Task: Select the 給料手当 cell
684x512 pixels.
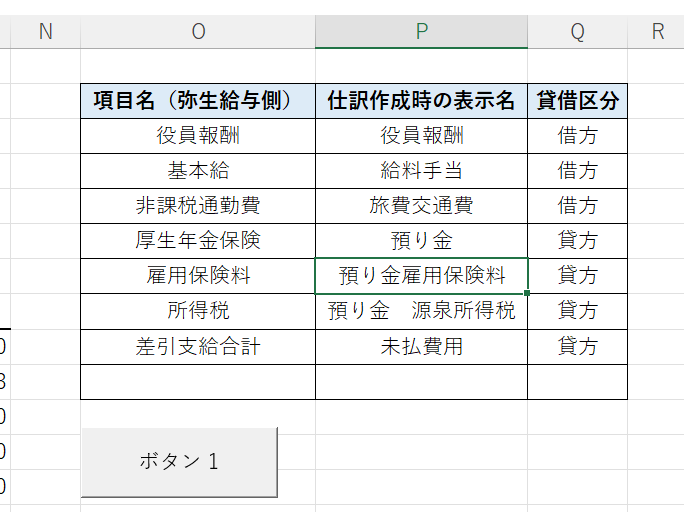Action: (x=421, y=171)
